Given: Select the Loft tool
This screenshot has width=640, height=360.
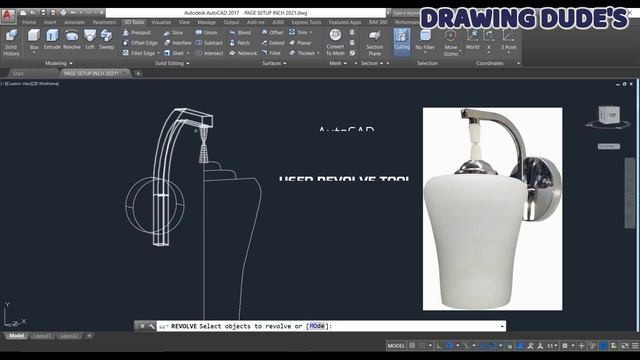Looking at the screenshot, I should 90,39.
